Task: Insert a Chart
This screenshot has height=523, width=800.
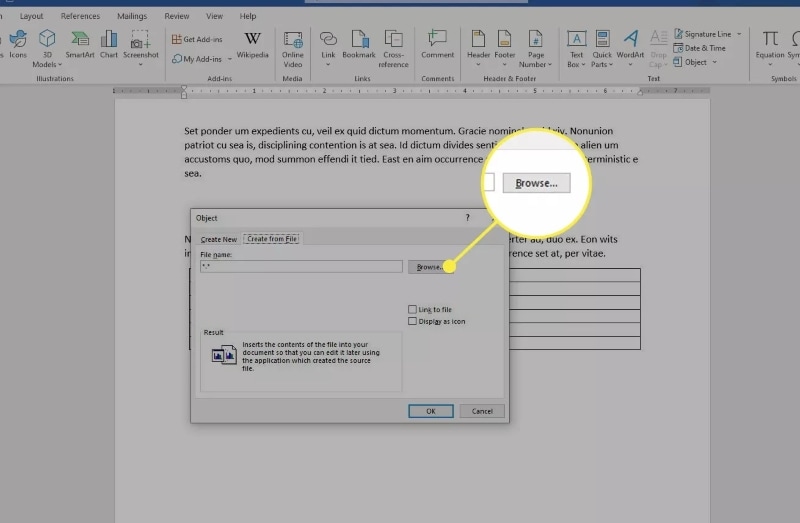Action: coord(109,44)
